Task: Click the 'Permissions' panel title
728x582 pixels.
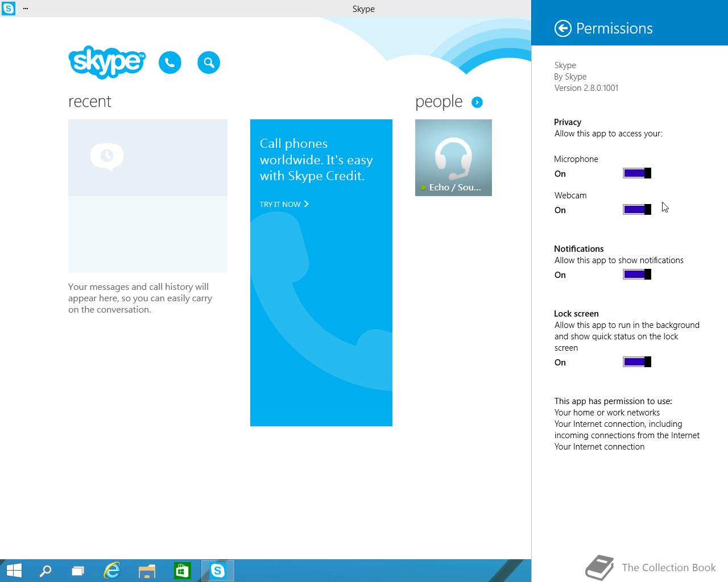Action: pos(614,28)
